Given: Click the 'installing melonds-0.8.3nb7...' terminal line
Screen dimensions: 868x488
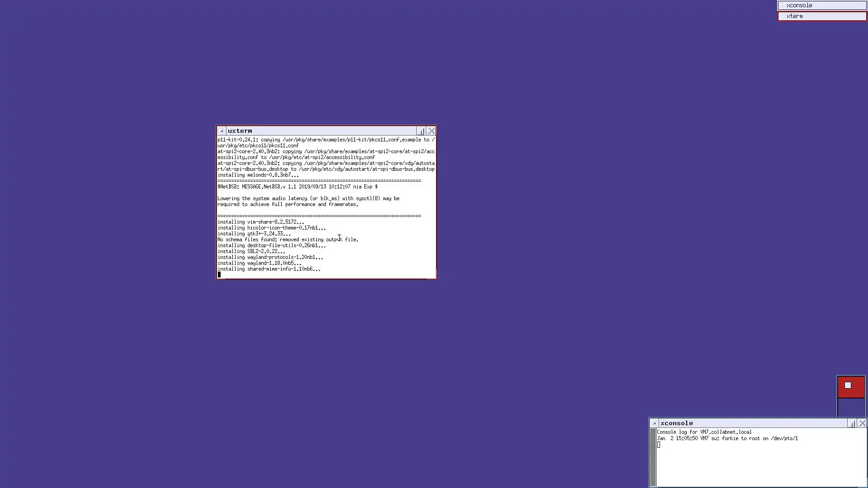Looking at the screenshot, I should click(x=258, y=175).
